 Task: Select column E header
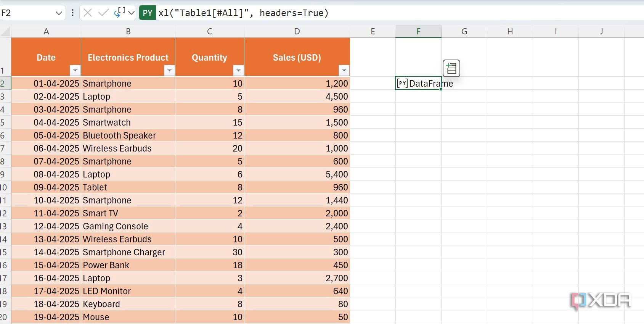(x=373, y=31)
